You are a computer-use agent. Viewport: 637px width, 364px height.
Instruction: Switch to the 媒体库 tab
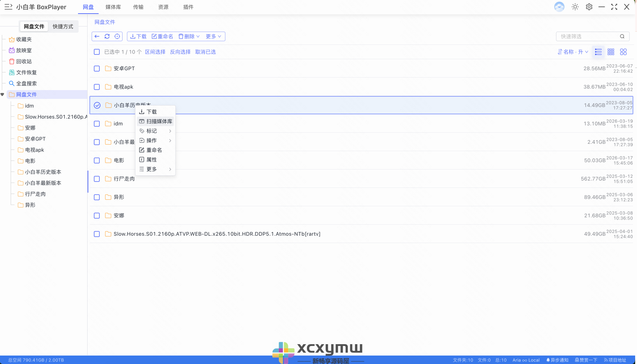coord(113,7)
